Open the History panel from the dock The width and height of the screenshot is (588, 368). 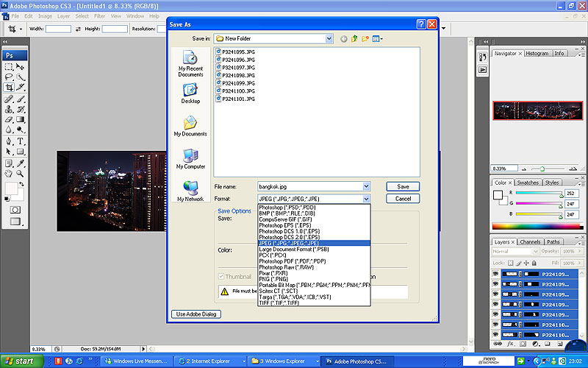pos(483,57)
